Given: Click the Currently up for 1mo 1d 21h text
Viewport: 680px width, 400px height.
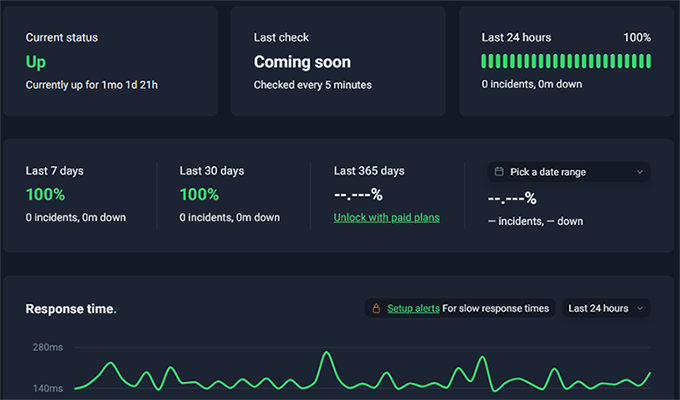Looking at the screenshot, I should pyautogui.click(x=92, y=85).
